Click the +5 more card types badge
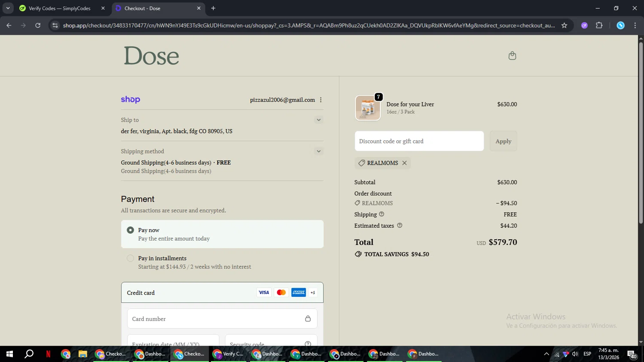The width and height of the screenshot is (644, 362). pos(313,293)
